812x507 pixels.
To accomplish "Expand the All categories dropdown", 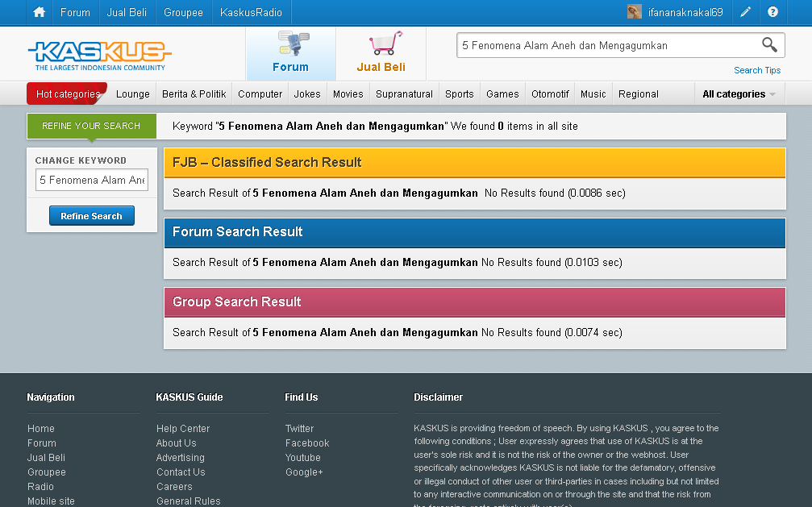I will point(739,94).
